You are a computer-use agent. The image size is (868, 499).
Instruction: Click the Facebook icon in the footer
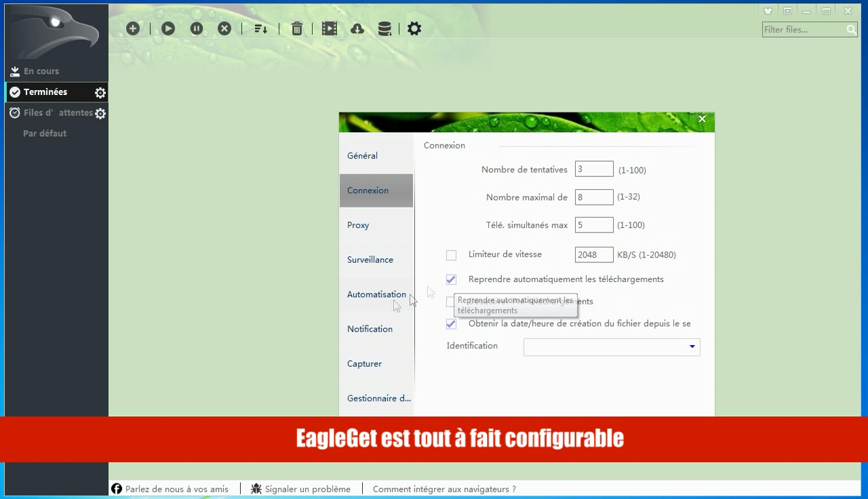117,489
